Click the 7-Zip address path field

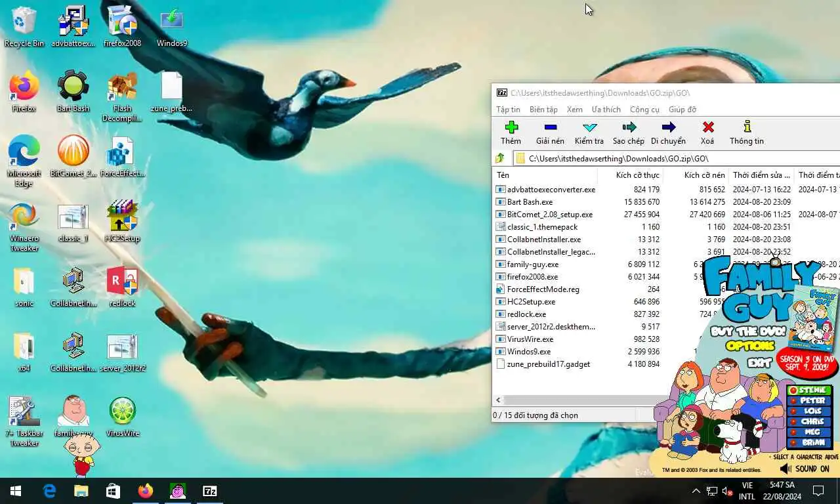(676, 158)
